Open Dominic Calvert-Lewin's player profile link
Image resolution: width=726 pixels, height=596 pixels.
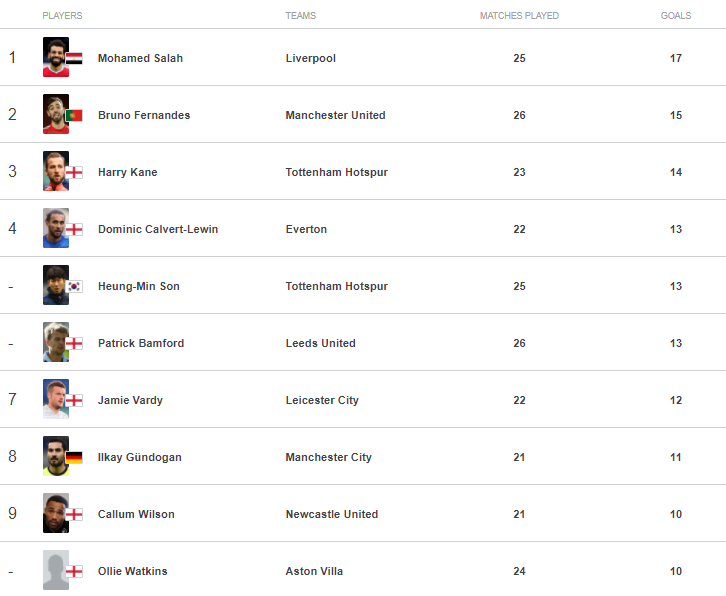[x=158, y=229]
